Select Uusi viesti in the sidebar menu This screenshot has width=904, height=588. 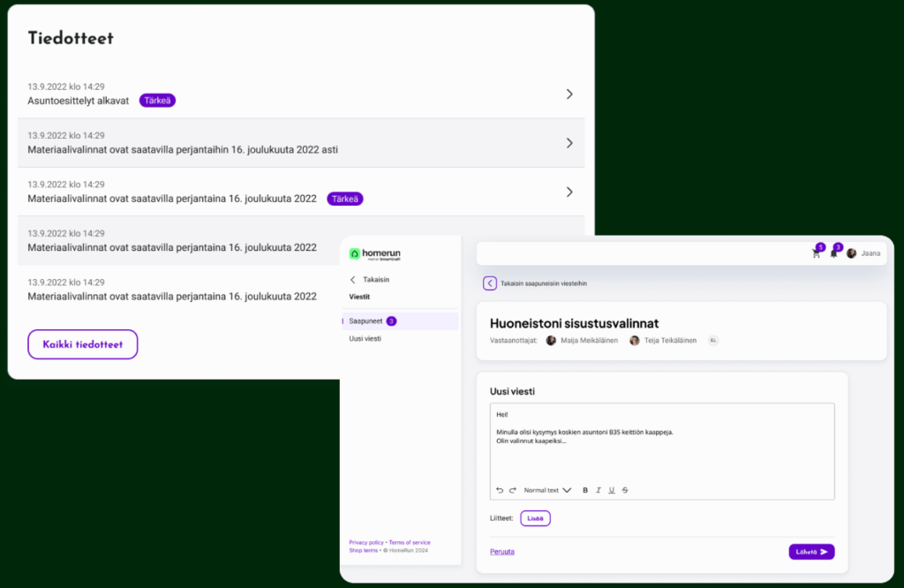point(365,339)
